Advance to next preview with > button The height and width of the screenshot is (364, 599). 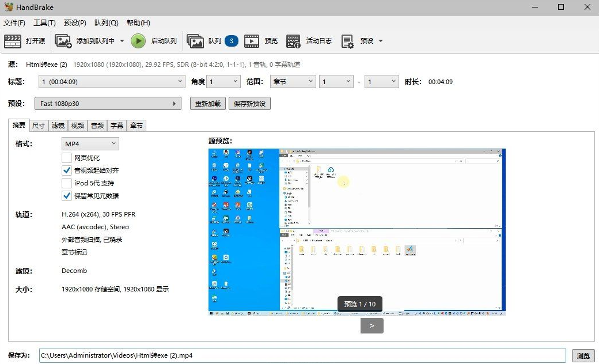coord(372,325)
